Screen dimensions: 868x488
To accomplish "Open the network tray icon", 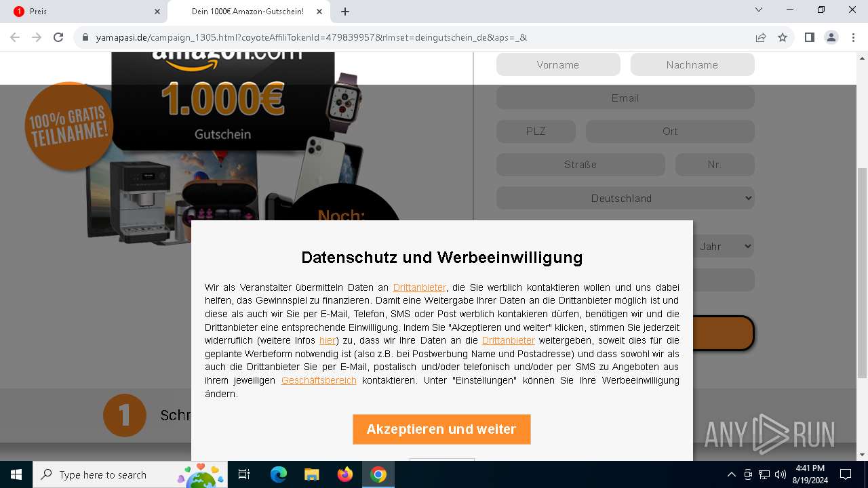I will pos(764,474).
